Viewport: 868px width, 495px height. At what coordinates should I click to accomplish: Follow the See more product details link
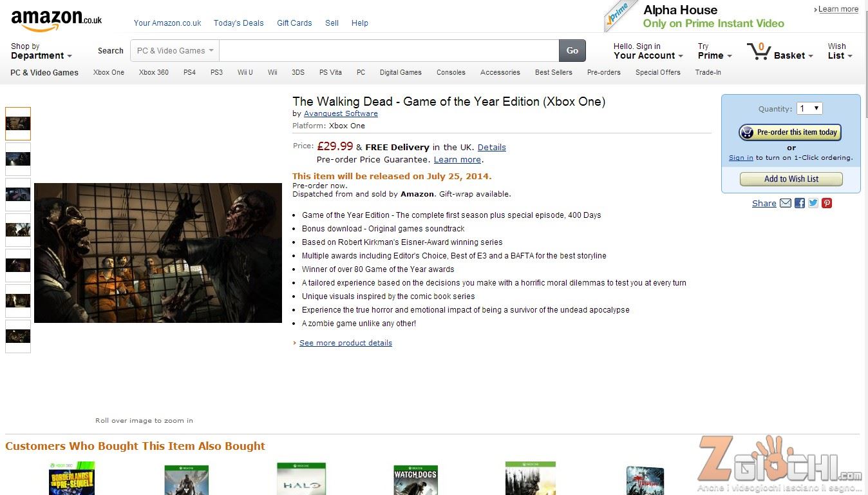[x=345, y=343]
